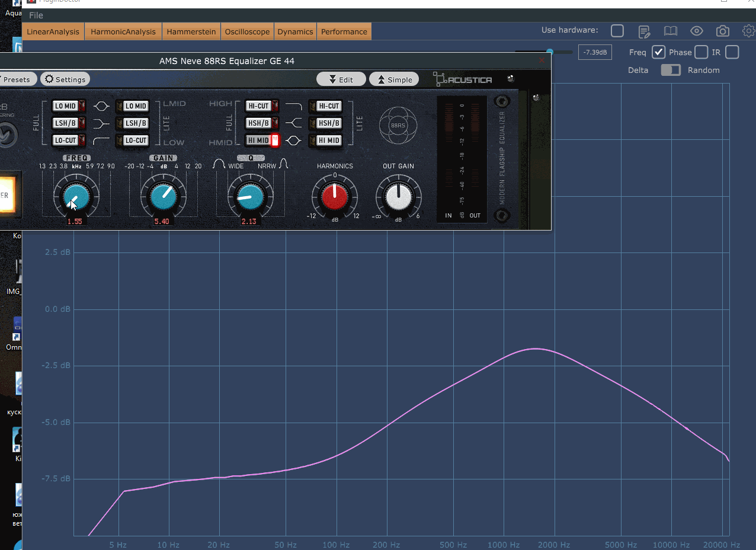
Task: Toggle the FULL HSH/B band button
Action: coord(262,123)
